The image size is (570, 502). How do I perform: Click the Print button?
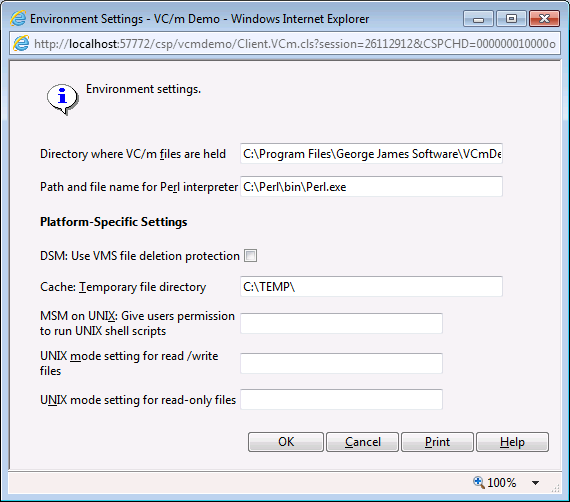(x=437, y=442)
